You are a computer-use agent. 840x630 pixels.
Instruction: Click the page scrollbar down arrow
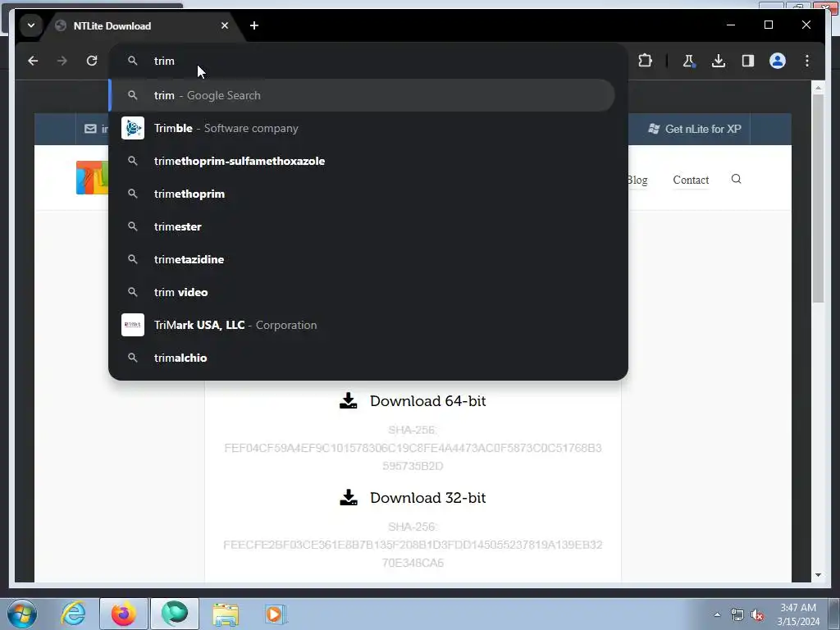coord(818,575)
